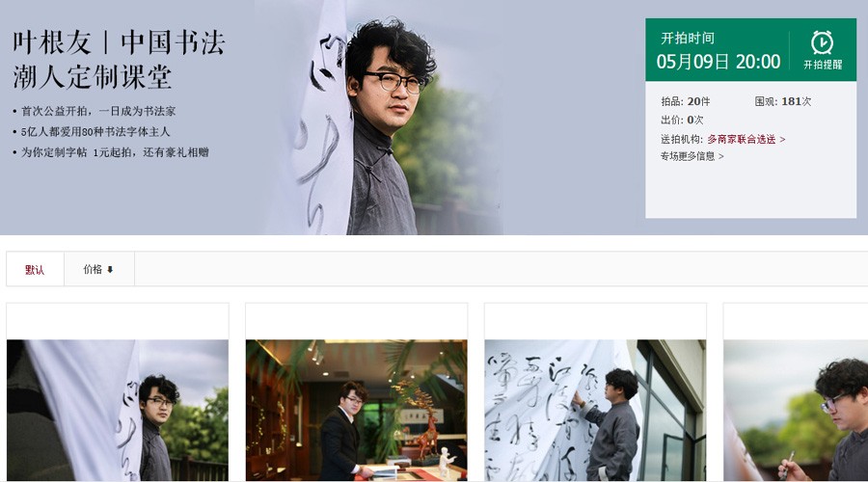868x482 pixels.
Task: Click the alarm clock reminder icon
Action: 822,42
